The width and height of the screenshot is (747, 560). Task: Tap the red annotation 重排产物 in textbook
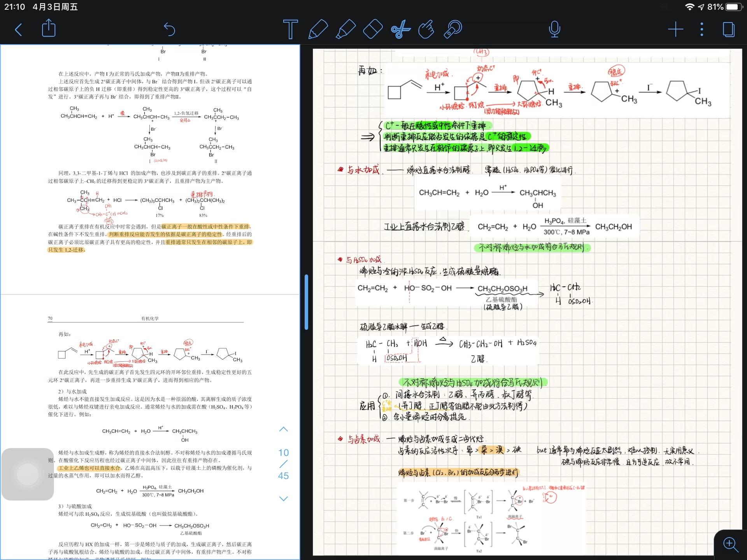(x=202, y=194)
